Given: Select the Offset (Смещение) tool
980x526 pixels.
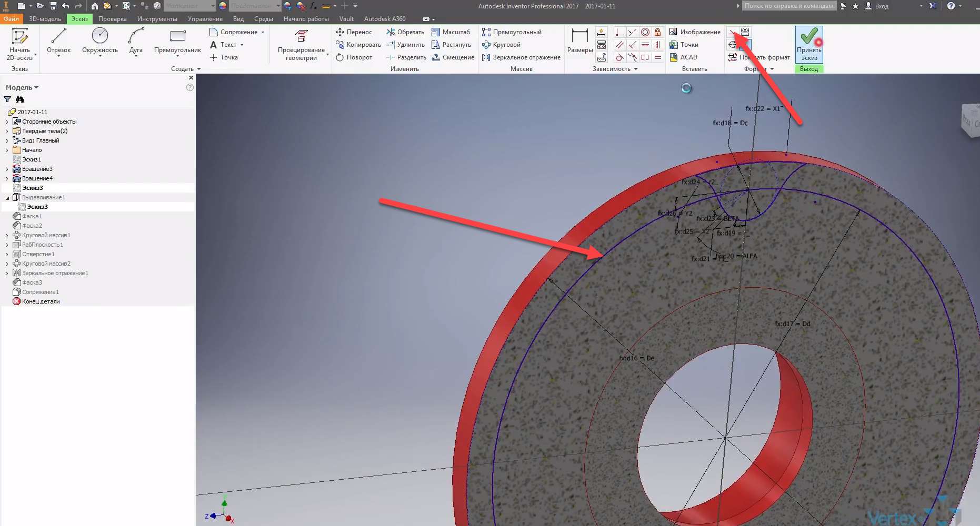Looking at the screenshot, I should (x=453, y=57).
